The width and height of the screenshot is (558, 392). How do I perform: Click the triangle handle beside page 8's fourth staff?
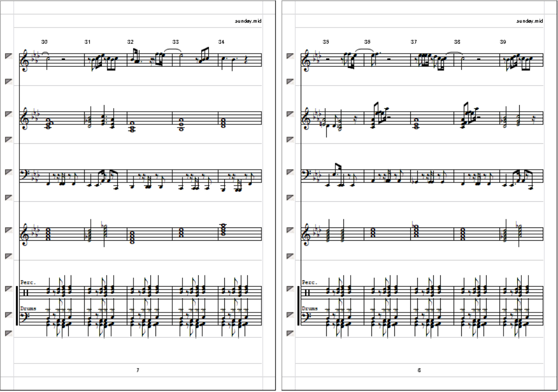coord(290,230)
